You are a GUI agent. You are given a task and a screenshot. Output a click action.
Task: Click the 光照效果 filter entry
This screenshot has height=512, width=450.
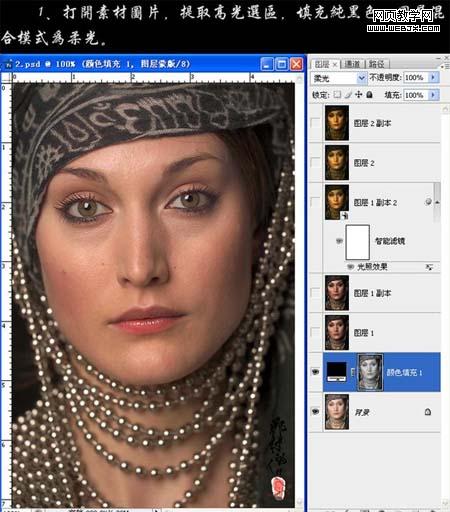tap(372, 267)
